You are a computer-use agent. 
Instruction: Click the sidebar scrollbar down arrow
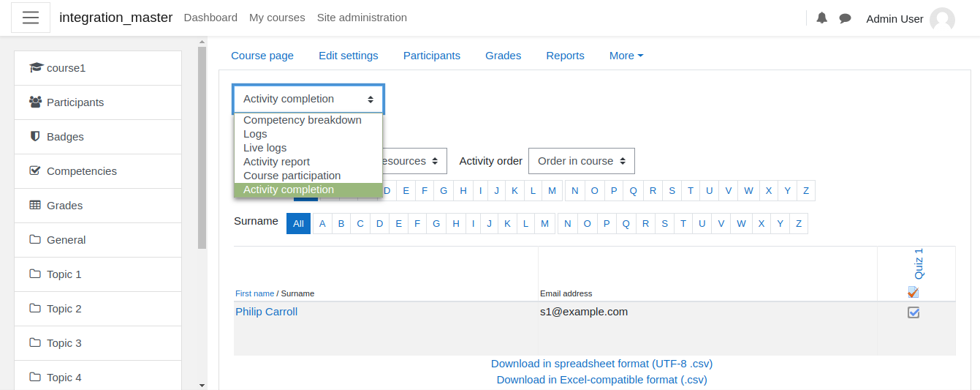pyautogui.click(x=202, y=385)
